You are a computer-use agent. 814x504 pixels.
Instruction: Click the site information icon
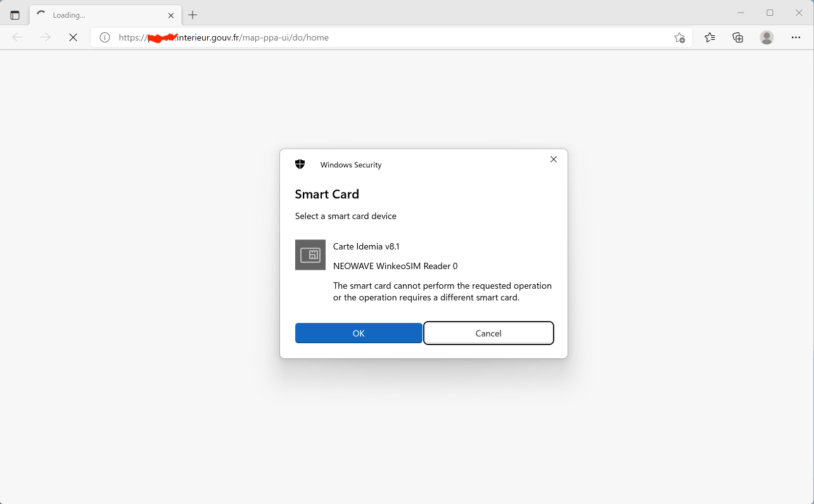[x=105, y=37]
